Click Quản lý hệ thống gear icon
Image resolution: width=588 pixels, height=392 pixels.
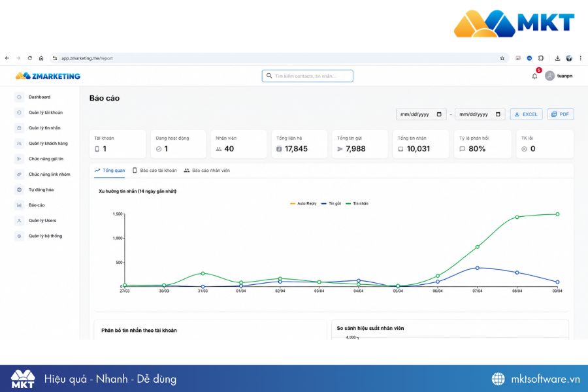click(19, 236)
